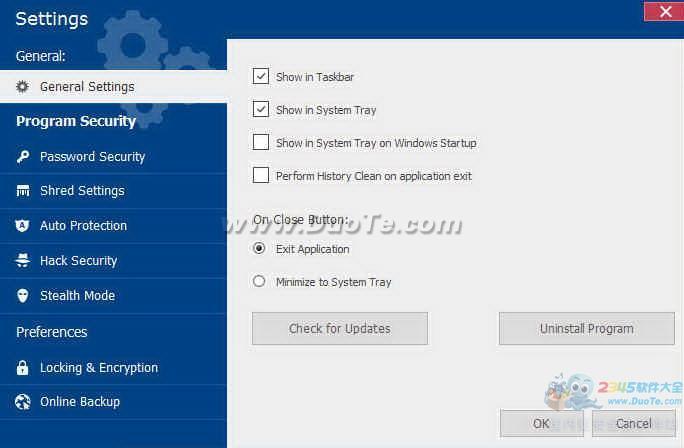Enable Show in System Tray on Windows Startup
The width and height of the screenshot is (684, 448).
click(x=261, y=142)
